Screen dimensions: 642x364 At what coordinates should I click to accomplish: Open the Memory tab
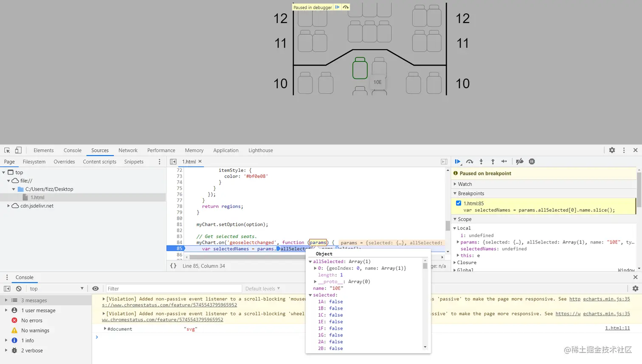pos(194,150)
